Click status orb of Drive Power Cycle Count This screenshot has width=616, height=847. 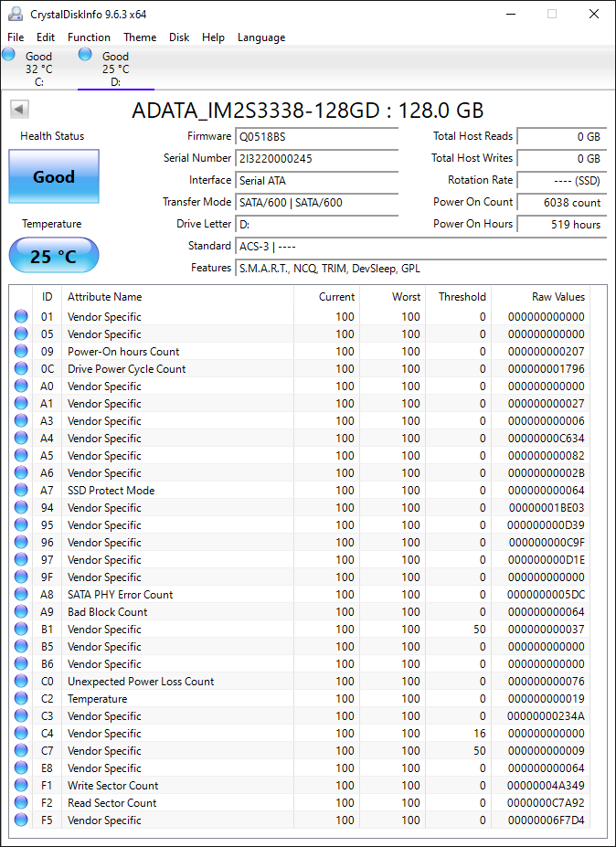(21, 368)
